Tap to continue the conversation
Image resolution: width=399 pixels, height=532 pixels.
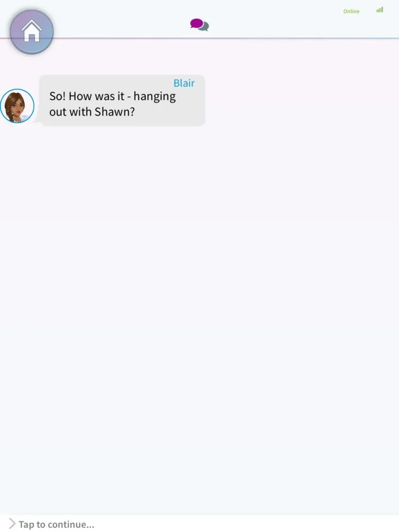(x=199, y=523)
